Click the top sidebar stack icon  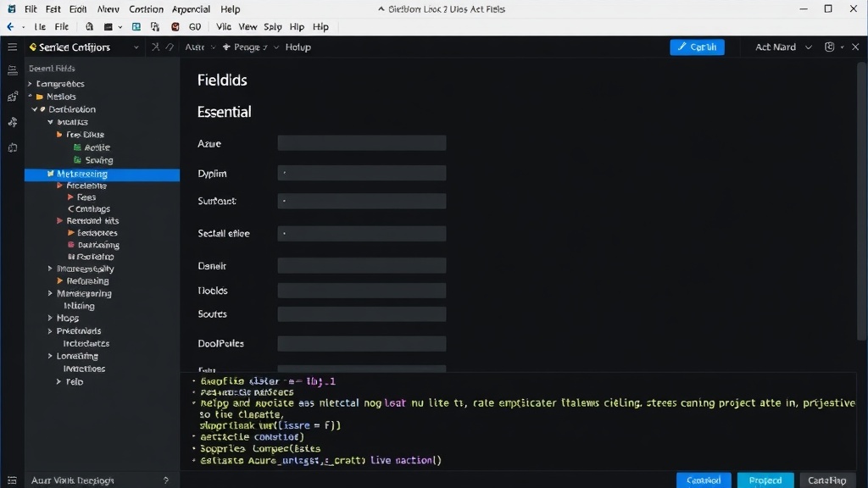[x=12, y=70]
